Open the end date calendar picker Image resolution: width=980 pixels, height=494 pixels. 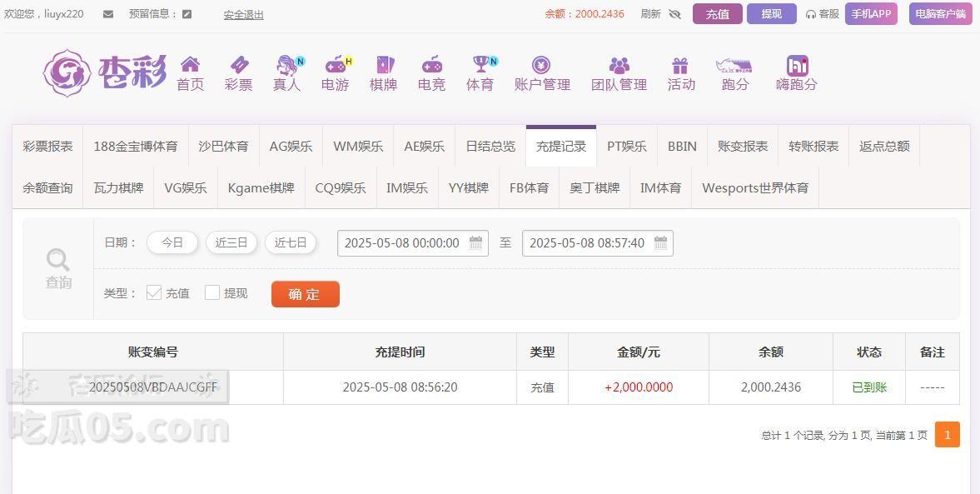[x=660, y=242]
